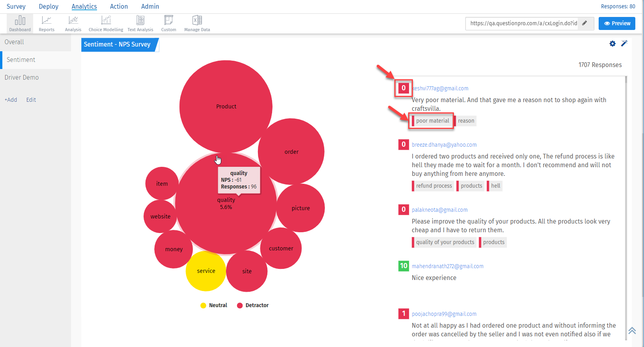Image resolution: width=644 pixels, height=347 pixels.
Task: Click the '1707 Responses' text
Action: tap(600, 65)
